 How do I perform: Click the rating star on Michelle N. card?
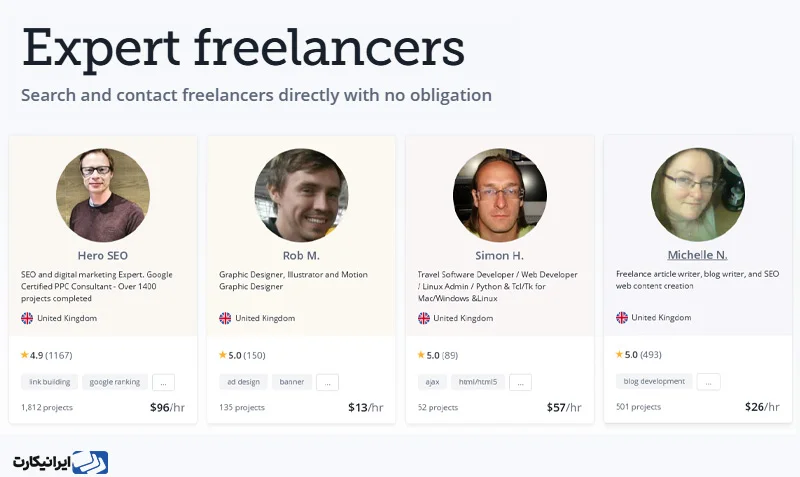(x=619, y=354)
